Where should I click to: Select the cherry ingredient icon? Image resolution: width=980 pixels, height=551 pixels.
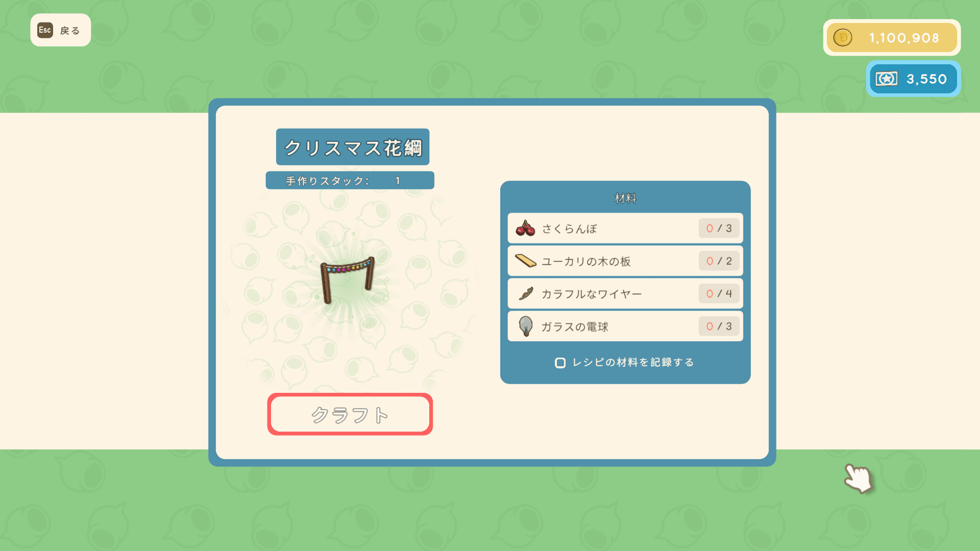click(525, 228)
